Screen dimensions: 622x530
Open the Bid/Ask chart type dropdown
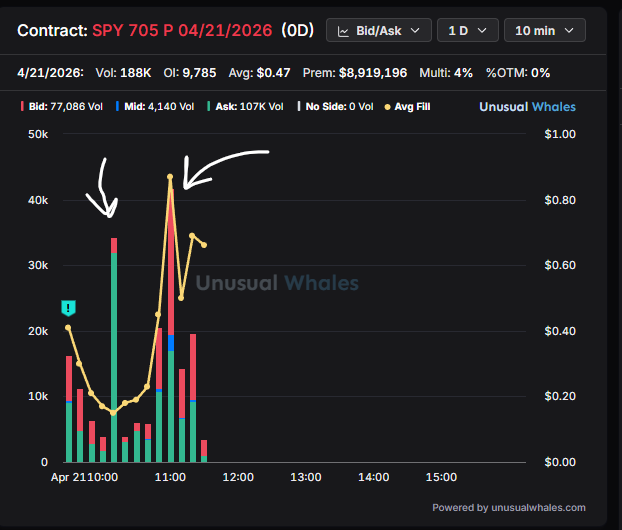(378, 31)
